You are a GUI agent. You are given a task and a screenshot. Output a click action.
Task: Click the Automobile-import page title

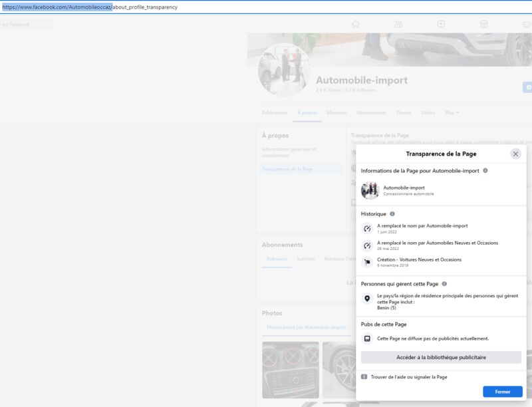coord(362,80)
